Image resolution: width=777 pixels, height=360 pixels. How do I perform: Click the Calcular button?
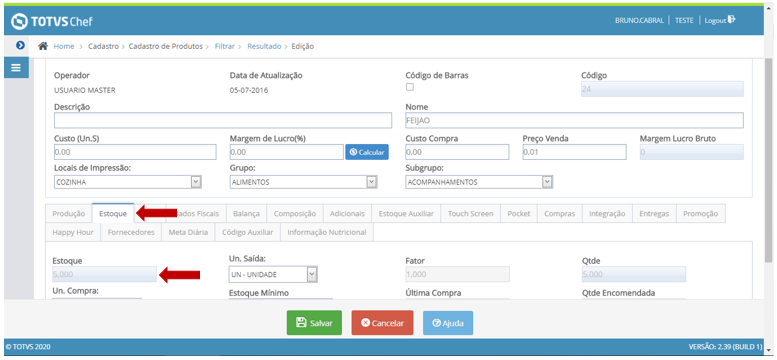[x=367, y=152]
